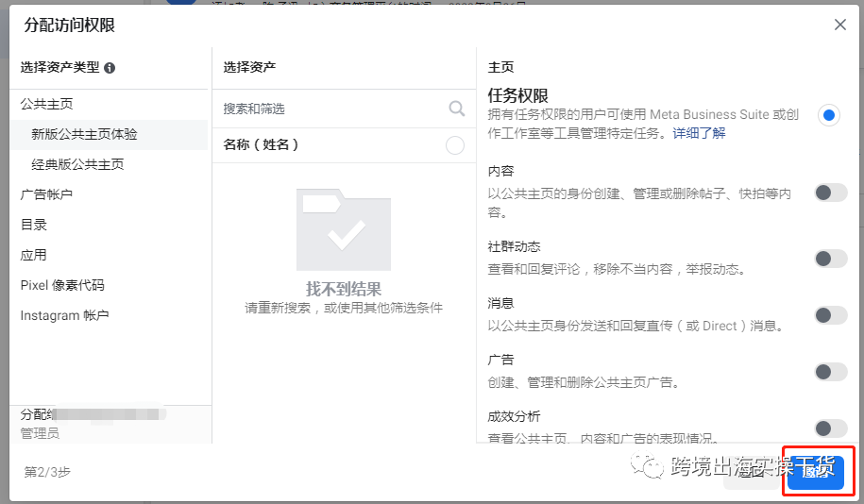Enable the 消息 permission toggle
The image size is (864, 504).
click(x=831, y=315)
